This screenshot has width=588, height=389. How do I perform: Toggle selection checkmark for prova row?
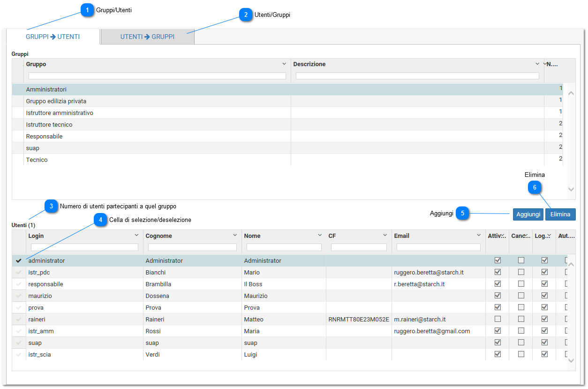point(19,307)
